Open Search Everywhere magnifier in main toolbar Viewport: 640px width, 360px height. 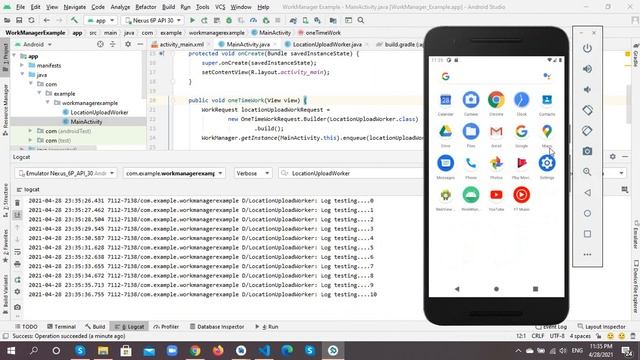[x=361, y=20]
